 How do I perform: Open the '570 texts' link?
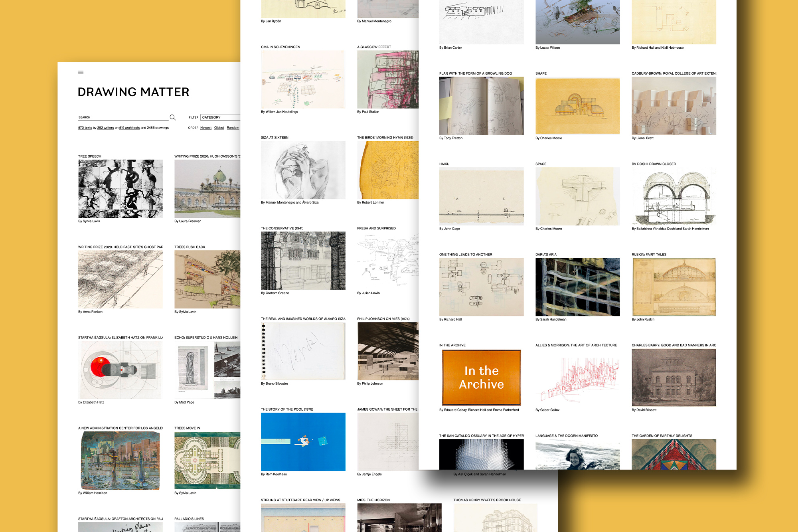click(85, 128)
